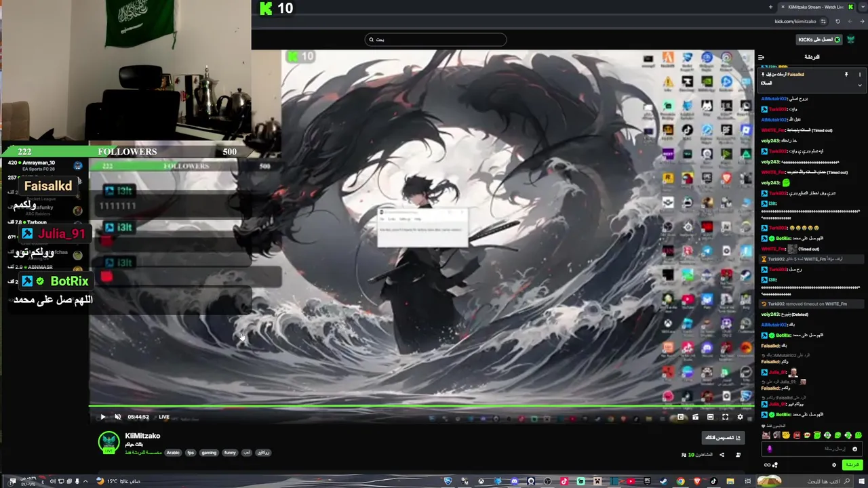
Task: Open the emoji picker smiley icon
Action: point(854,449)
